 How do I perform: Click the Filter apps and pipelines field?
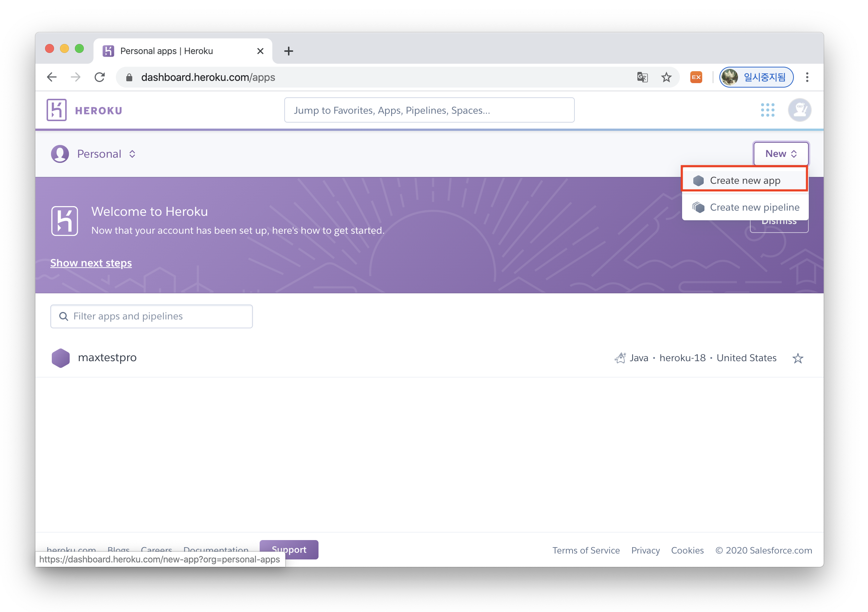coord(152,316)
